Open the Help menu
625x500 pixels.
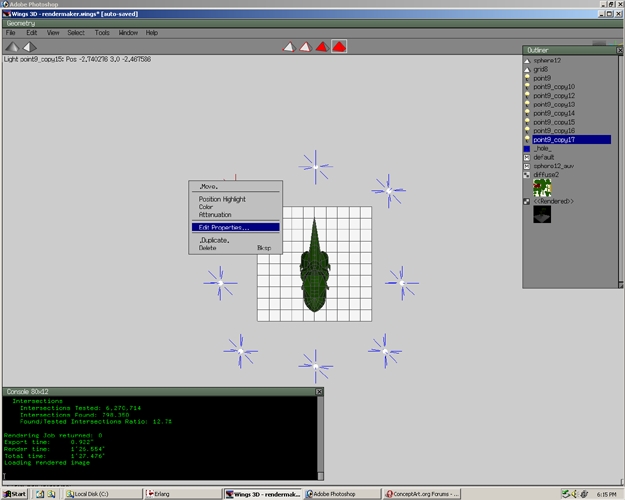click(152, 33)
